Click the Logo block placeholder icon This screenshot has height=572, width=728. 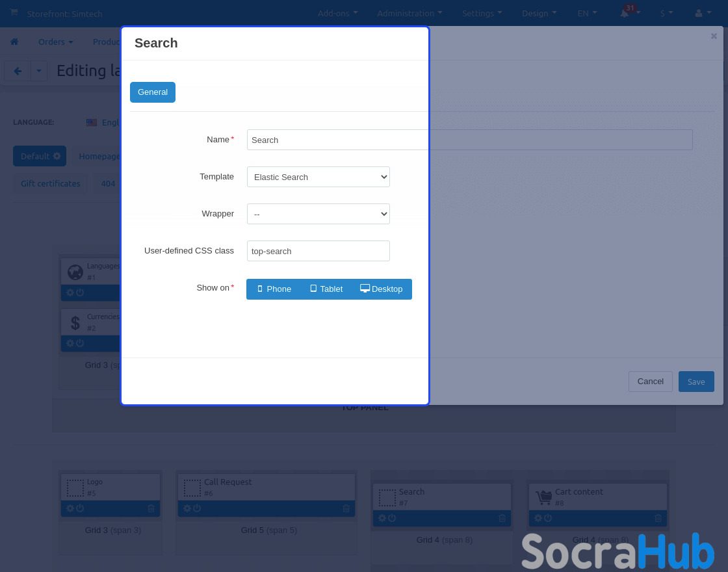pyautogui.click(x=75, y=488)
